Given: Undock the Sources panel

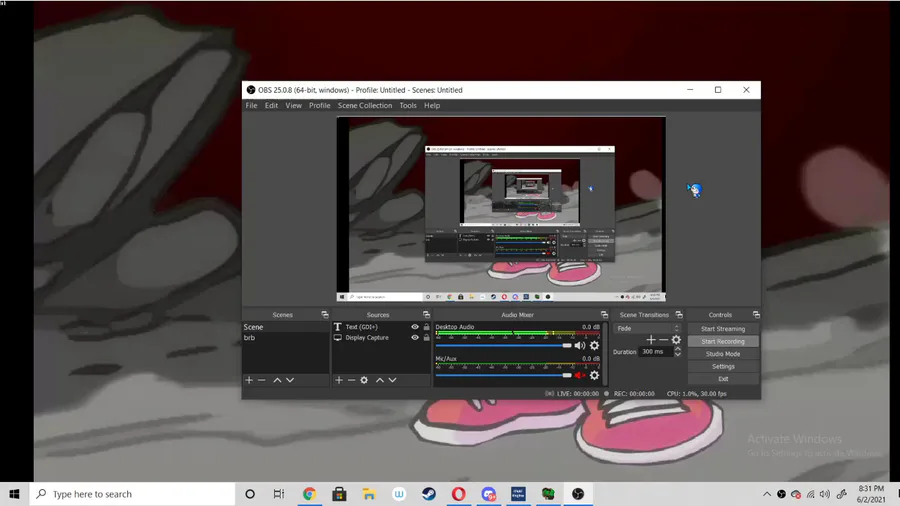Looking at the screenshot, I should (x=426, y=314).
